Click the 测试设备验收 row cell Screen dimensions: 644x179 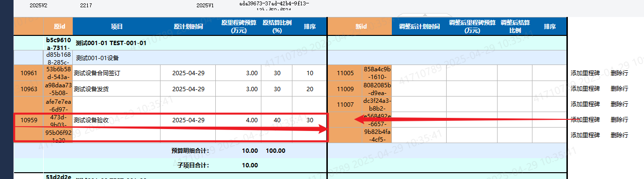pos(116,120)
